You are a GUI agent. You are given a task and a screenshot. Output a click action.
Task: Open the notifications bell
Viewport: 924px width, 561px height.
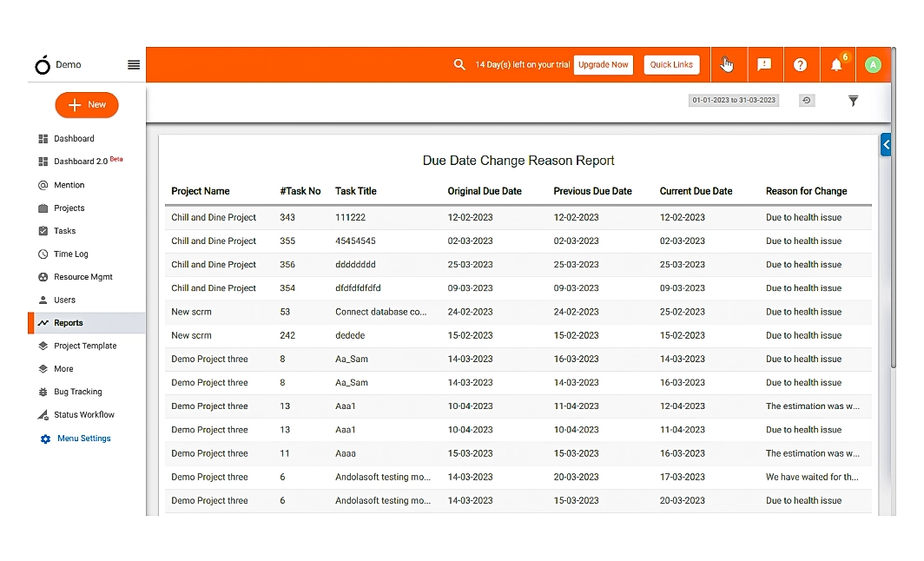836,65
